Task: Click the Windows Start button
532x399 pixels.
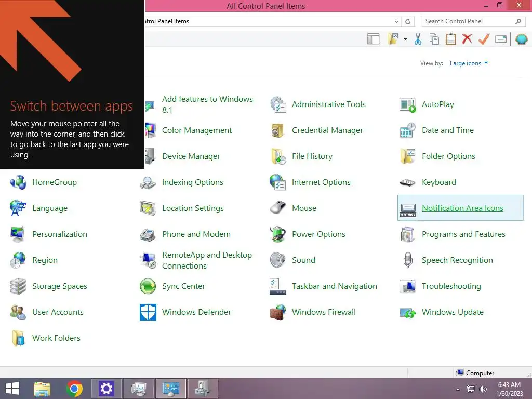Action: (x=12, y=389)
